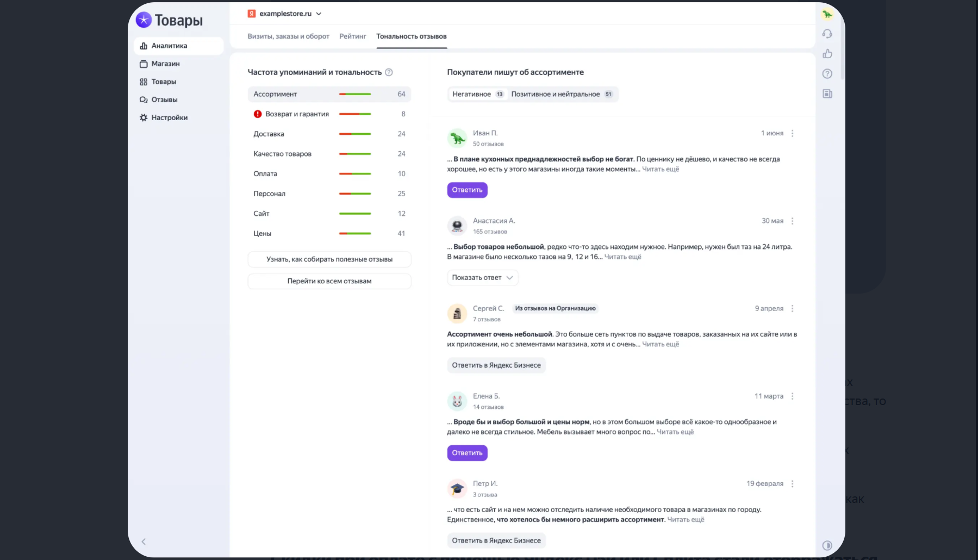Image resolution: width=978 pixels, height=560 pixels.
Task: Expand Показать ответ under Анастасия А.'s review
Action: coord(482,277)
